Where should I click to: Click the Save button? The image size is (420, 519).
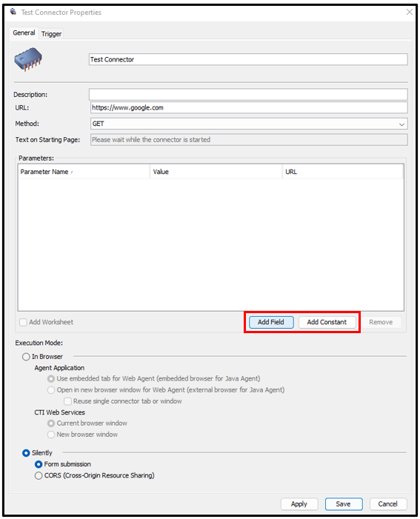(344, 504)
